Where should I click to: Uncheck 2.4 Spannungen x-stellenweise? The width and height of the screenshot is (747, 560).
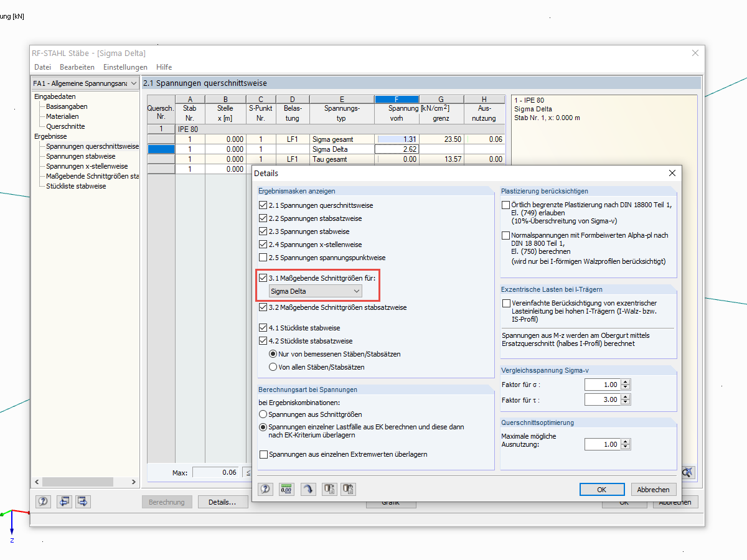(x=263, y=245)
